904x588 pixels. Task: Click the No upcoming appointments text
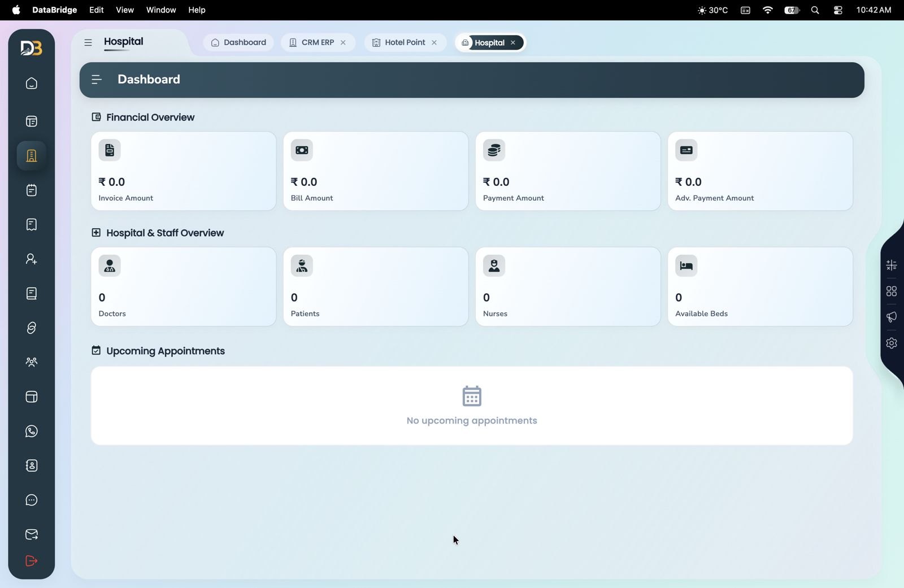click(x=472, y=421)
